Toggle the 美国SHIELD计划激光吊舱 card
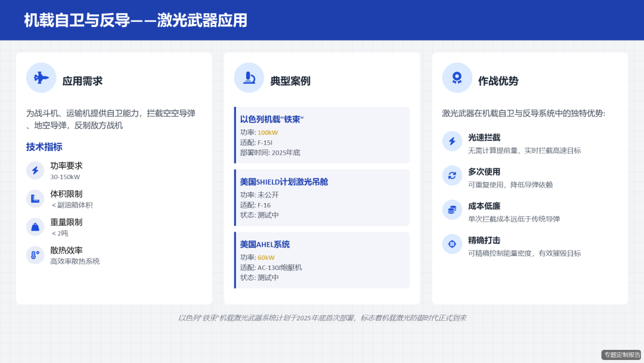This screenshot has height=363, width=644. tap(322, 197)
